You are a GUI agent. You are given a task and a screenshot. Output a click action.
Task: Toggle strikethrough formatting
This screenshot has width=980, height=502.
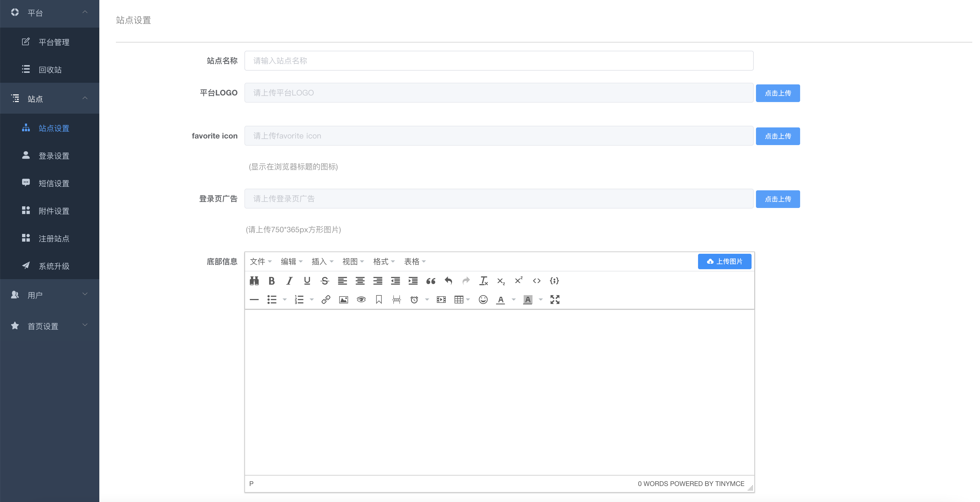pyautogui.click(x=324, y=281)
